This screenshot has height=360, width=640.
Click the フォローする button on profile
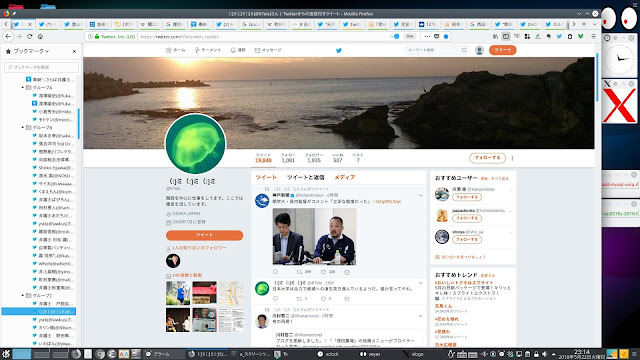pos(487,158)
